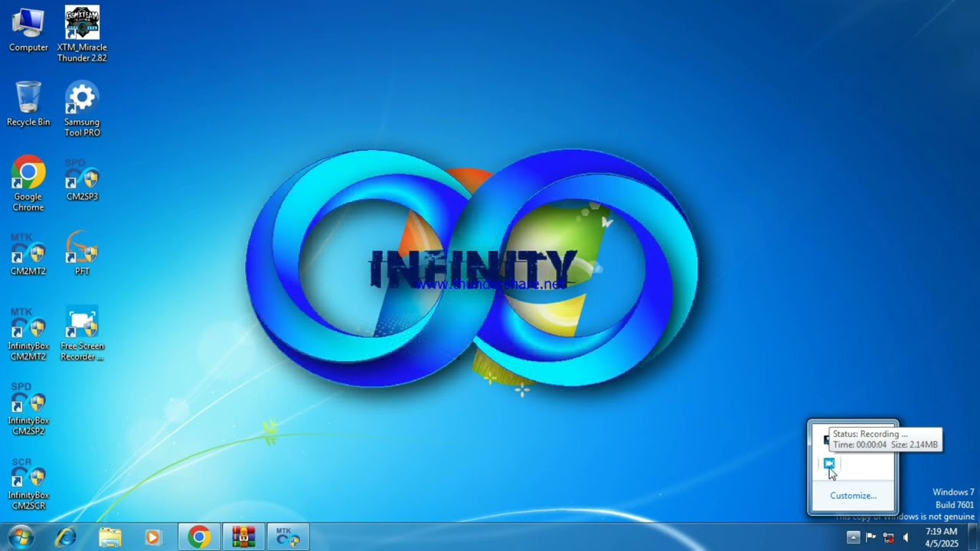Viewport: 980px width, 551px height.
Task: Select the Recycle Bin icon
Action: [x=28, y=104]
